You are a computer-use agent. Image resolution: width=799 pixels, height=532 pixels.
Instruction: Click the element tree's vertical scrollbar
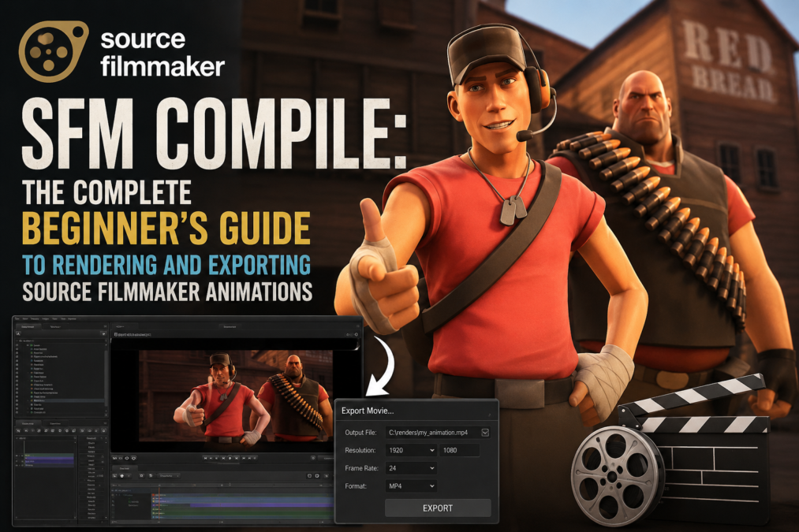(106, 379)
